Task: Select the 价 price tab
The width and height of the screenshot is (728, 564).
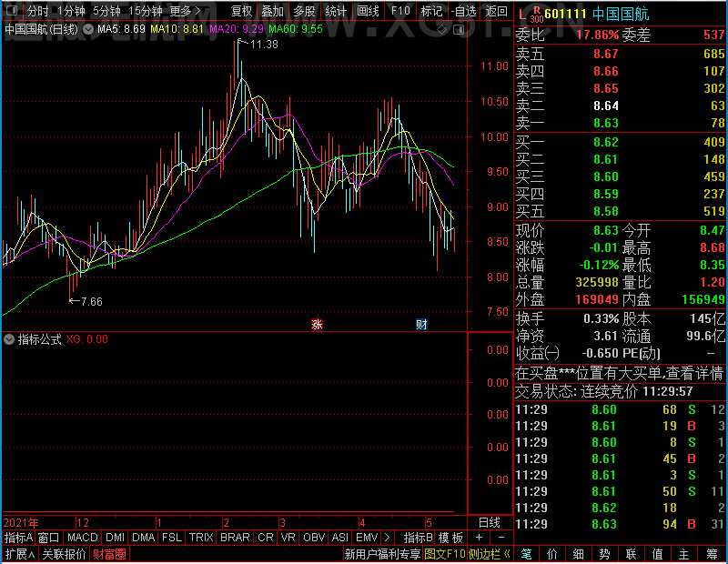Action: pyautogui.click(x=552, y=554)
